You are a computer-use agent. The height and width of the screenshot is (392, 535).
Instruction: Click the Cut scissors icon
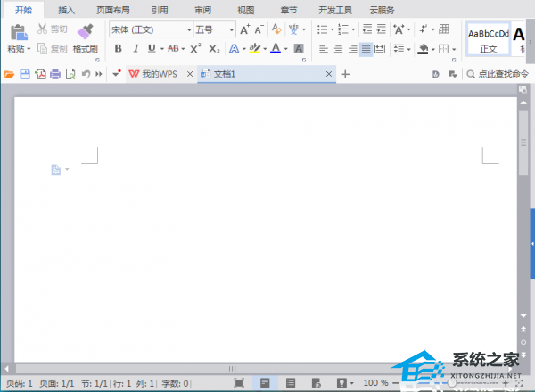click(42, 29)
